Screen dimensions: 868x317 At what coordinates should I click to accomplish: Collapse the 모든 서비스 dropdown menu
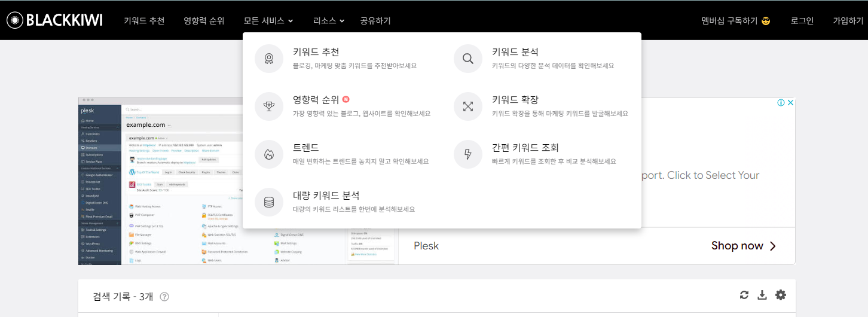(x=268, y=20)
